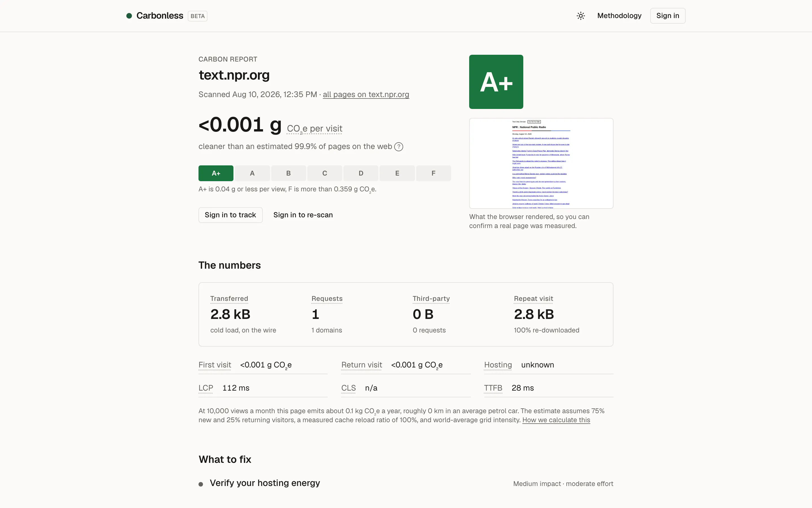Expand Verify your hosting energy item
812x508 pixels.
406,483
